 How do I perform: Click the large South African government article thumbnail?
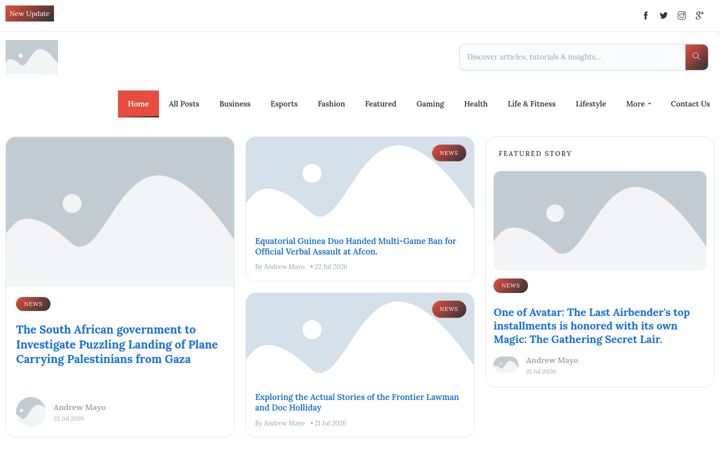120,212
